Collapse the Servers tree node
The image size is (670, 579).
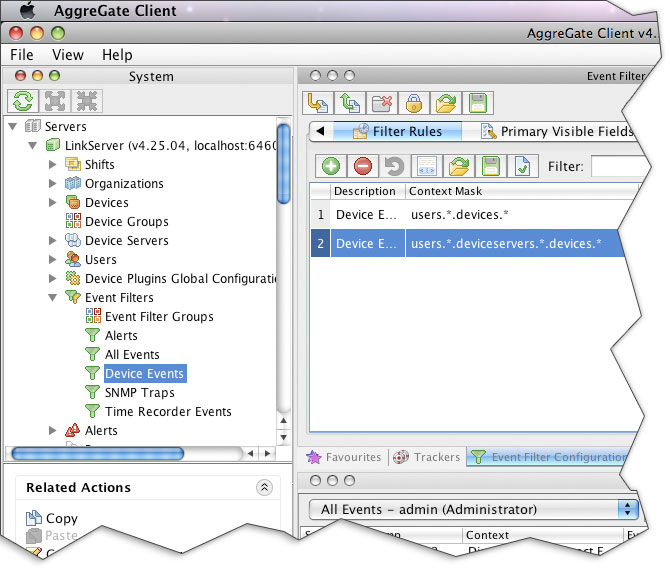click(13, 126)
